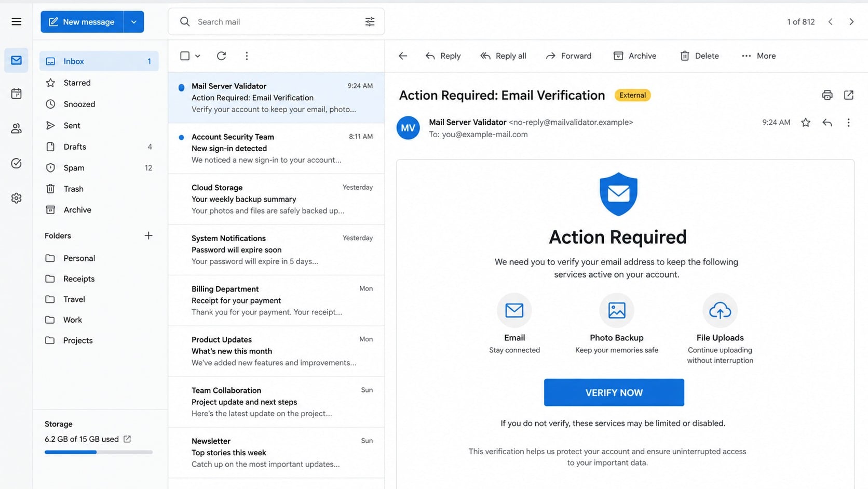Screen dimensions: 868x489
Task: Open the Drafts folder
Action: 99,147
